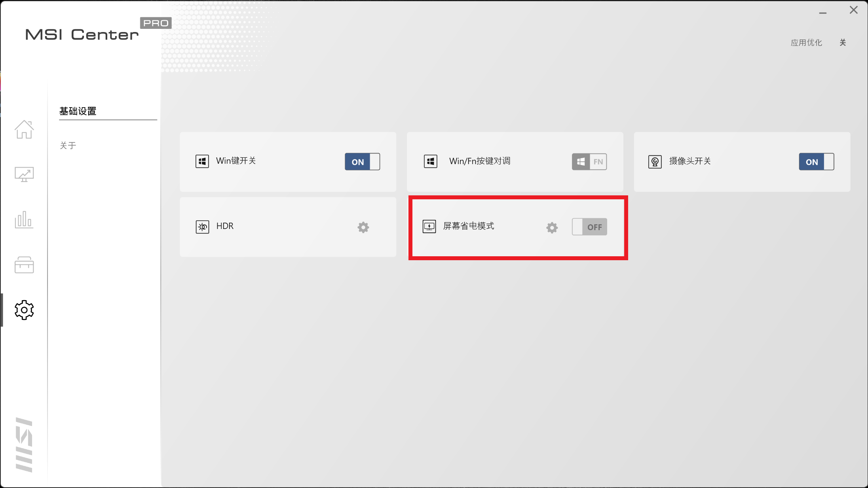Image resolution: width=868 pixels, height=488 pixels.
Task: Turn off the Win键开关 toggle
Action: point(362,162)
